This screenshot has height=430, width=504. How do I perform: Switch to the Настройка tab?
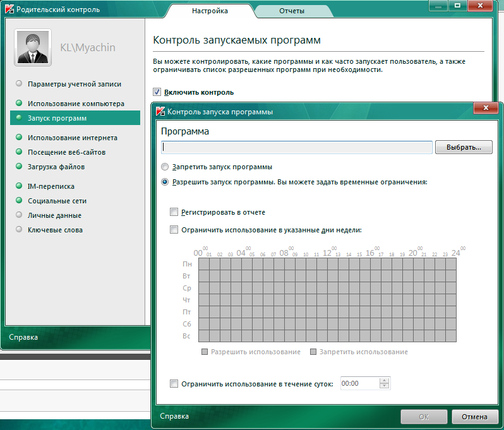pos(210,11)
